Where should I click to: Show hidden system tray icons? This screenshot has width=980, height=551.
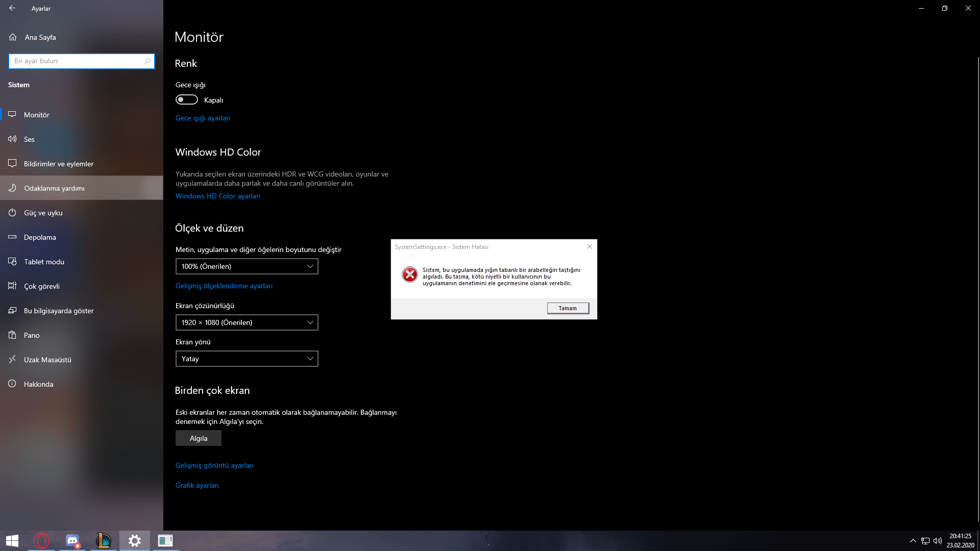(x=913, y=541)
